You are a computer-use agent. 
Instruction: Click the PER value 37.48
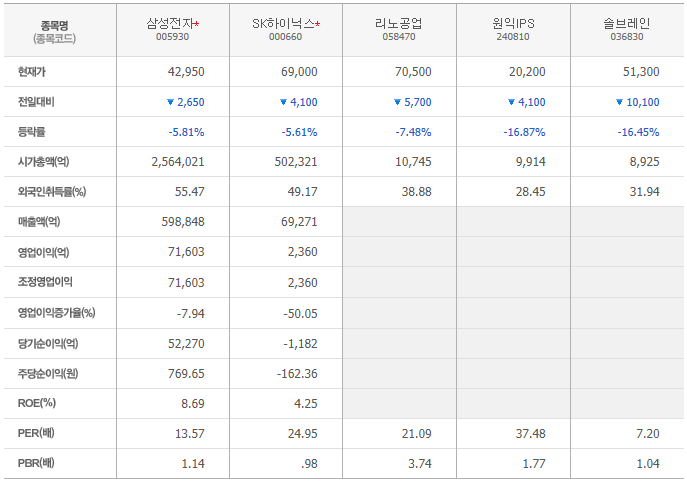[531, 434]
